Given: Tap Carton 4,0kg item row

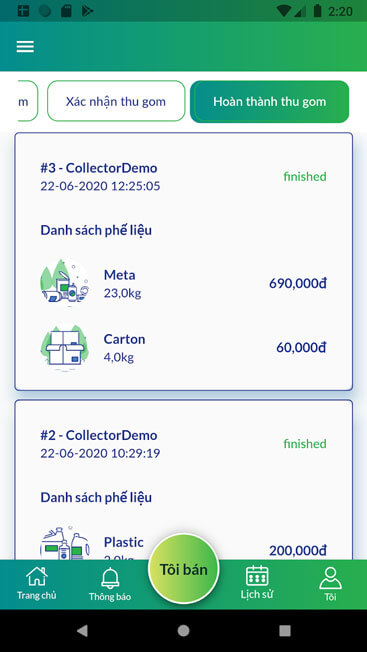Looking at the screenshot, I should pos(183,347).
